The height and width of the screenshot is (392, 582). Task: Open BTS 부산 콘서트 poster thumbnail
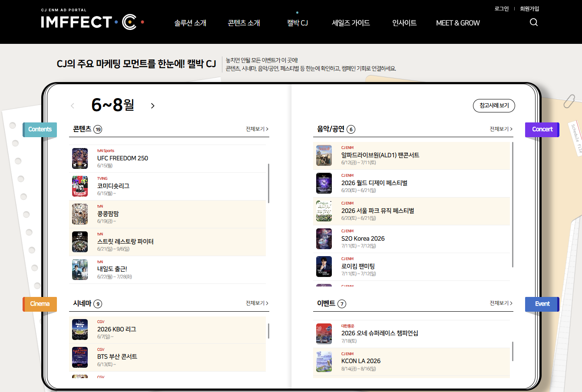80,357
